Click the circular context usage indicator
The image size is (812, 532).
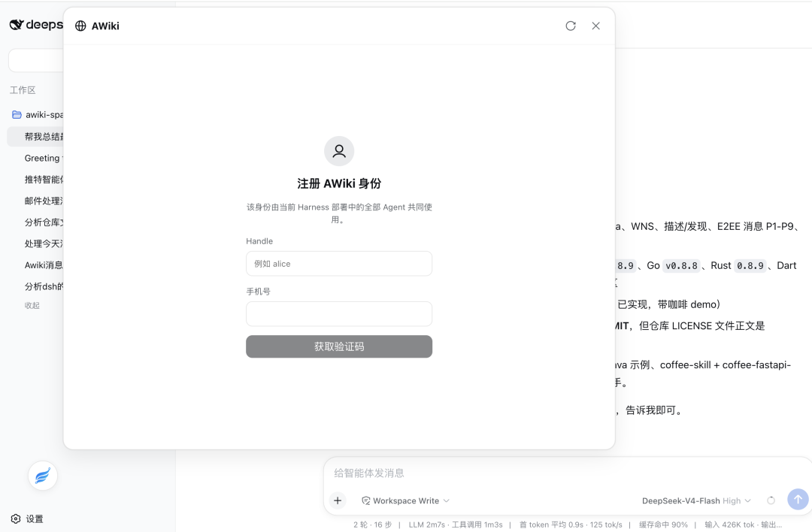point(771,500)
